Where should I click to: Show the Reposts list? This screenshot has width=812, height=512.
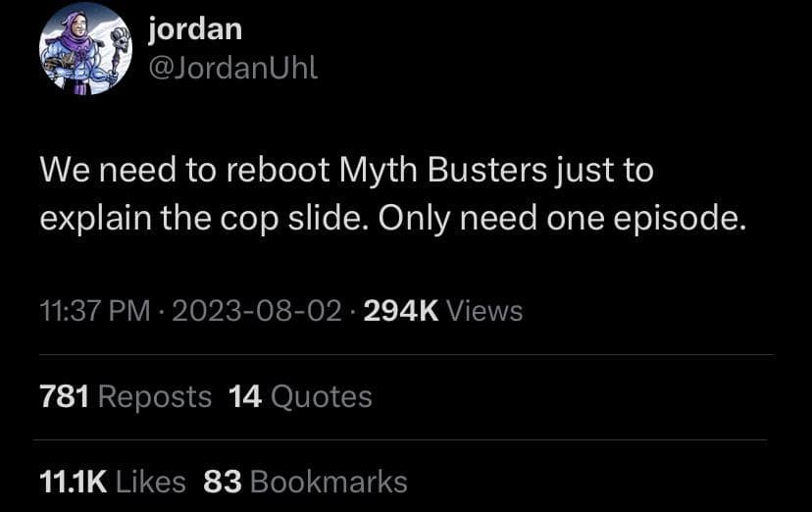[155, 397]
